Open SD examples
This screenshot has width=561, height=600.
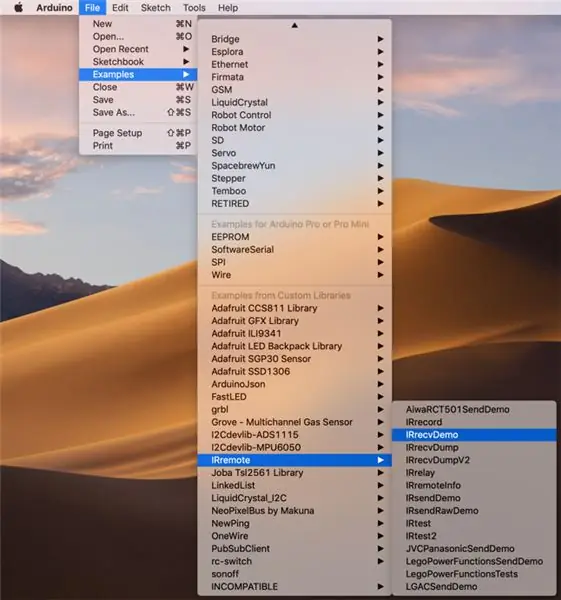(294, 140)
